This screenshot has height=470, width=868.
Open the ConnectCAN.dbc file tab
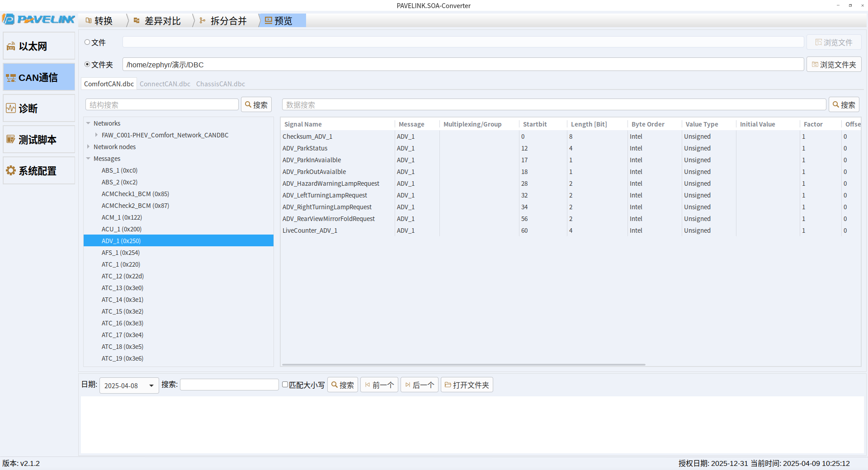165,84
